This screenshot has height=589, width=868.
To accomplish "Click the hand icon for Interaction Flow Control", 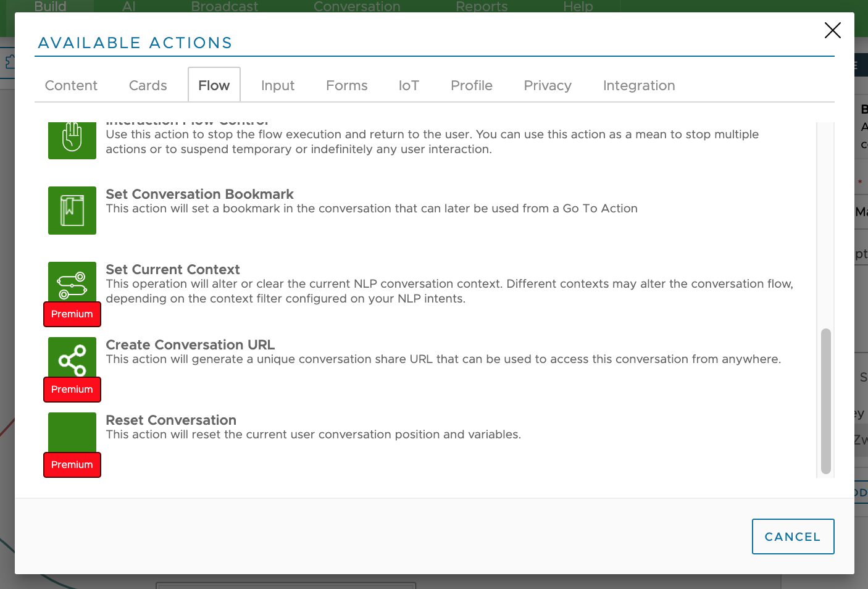I will [72, 140].
